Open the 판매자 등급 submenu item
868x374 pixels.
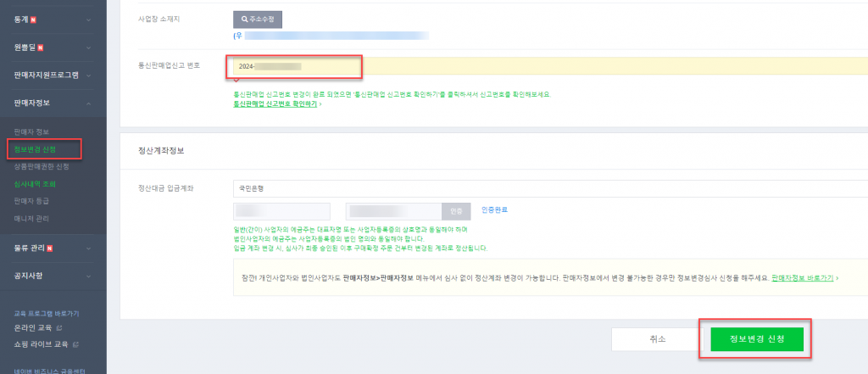[31, 201]
